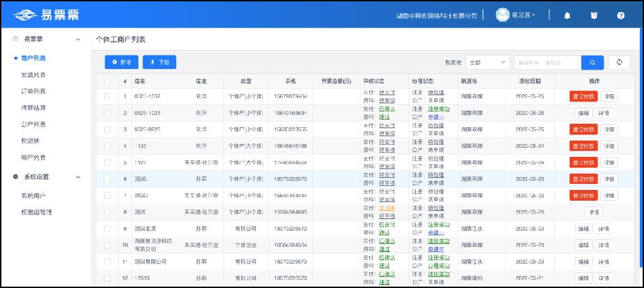
Task: Click the green 已支付 link in row 9
Action: [387, 224]
